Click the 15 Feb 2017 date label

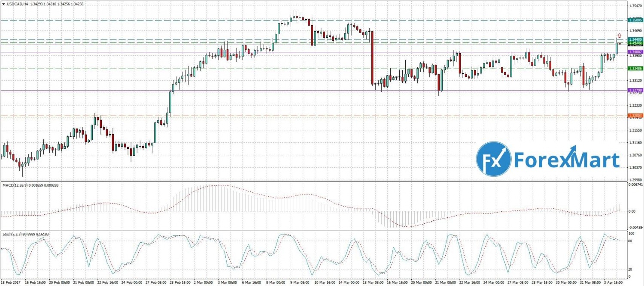tap(10, 283)
